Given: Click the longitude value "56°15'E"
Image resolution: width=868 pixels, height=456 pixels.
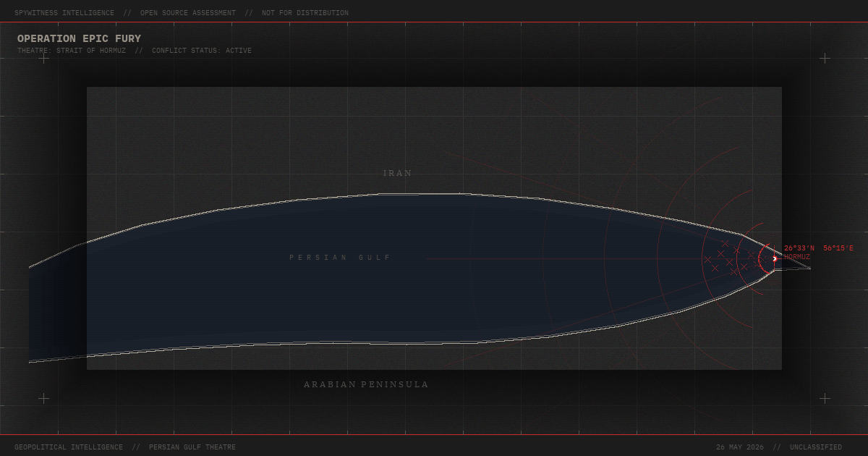Looking at the screenshot, I should click(838, 248).
